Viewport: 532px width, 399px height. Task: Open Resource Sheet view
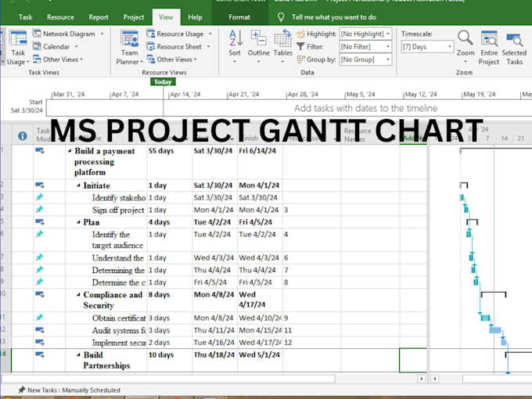tap(174, 46)
